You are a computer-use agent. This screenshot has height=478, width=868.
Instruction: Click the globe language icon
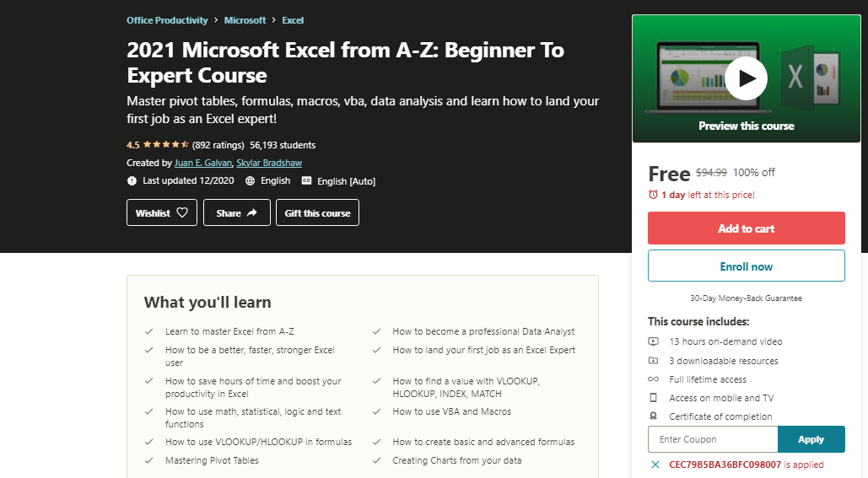(x=251, y=181)
